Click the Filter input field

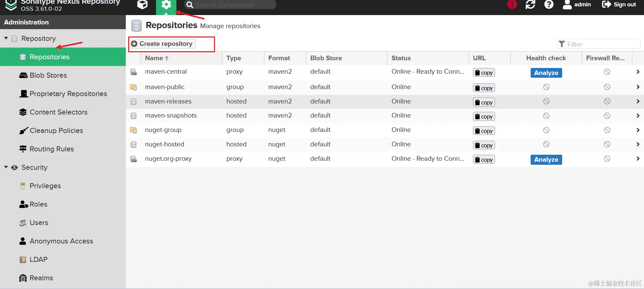click(599, 44)
